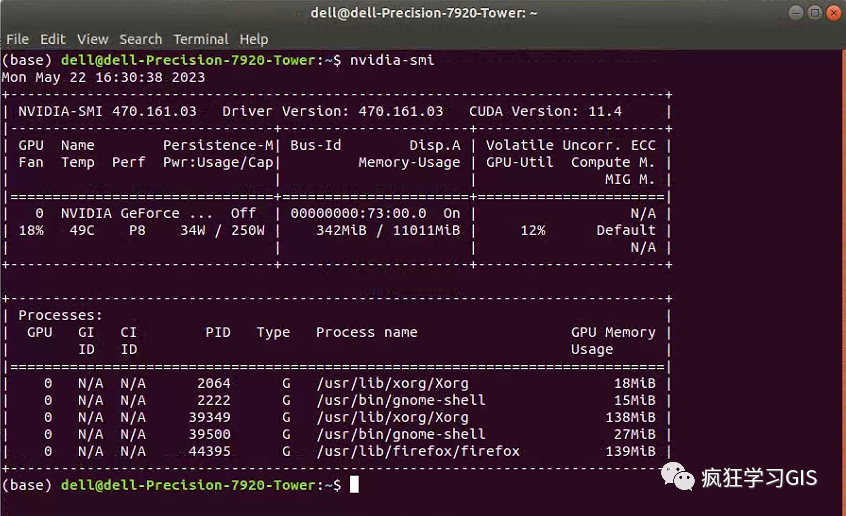The height and width of the screenshot is (516, 846).
Task: Click PID 44395 in process list
Action: coord(209,451)
